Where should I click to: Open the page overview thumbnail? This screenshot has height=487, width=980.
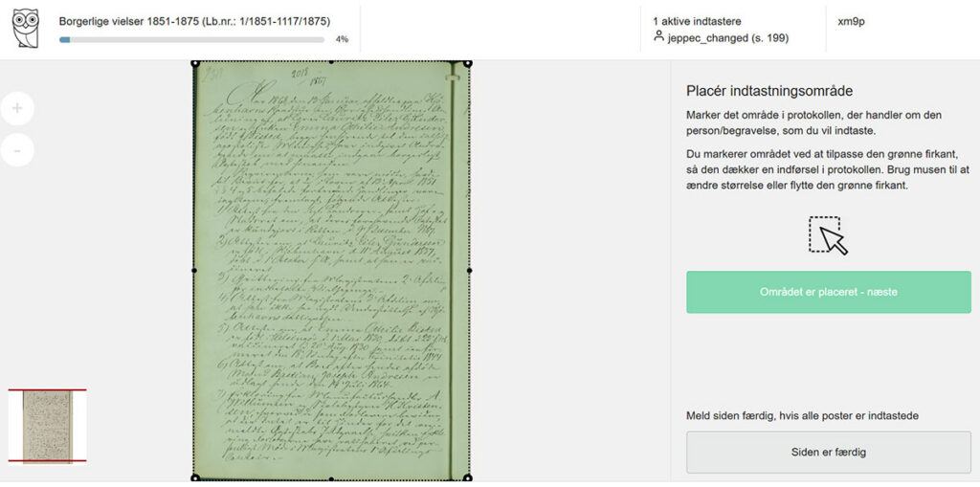coord(48,427)
